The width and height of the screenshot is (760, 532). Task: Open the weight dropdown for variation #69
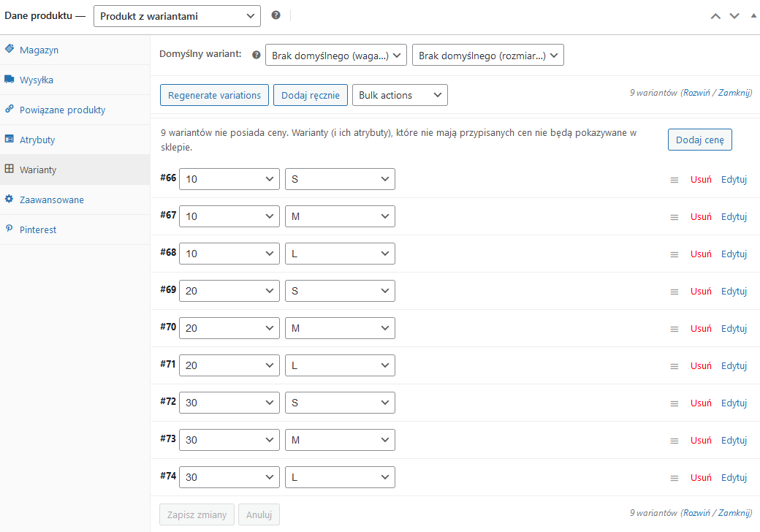pos(229,290)
